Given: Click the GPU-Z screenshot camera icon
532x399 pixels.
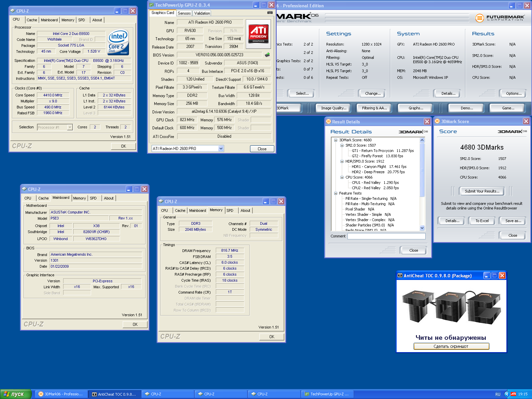Looking at the screenshot, I should coord(270,13).
